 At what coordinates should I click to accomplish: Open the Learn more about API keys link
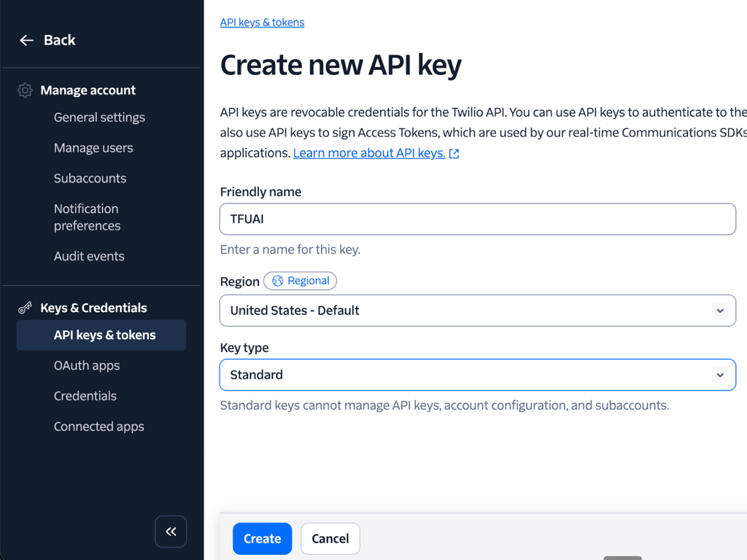369,153
